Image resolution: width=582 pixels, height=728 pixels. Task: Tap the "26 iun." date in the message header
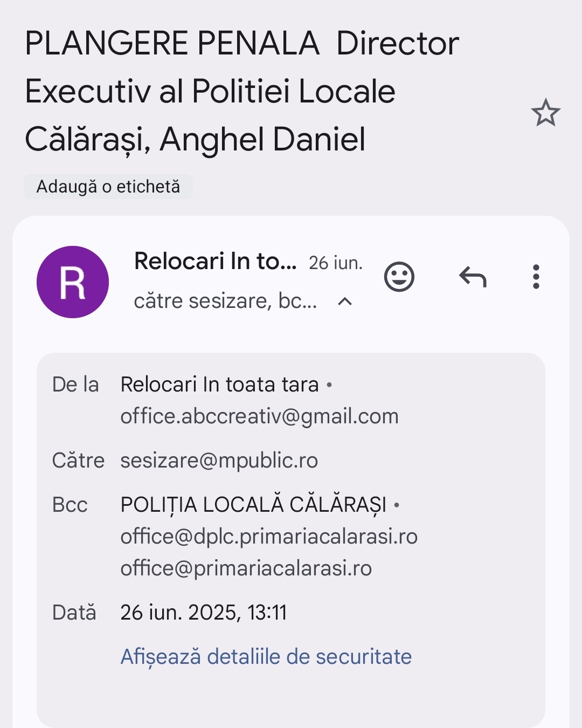click(335, 263)
